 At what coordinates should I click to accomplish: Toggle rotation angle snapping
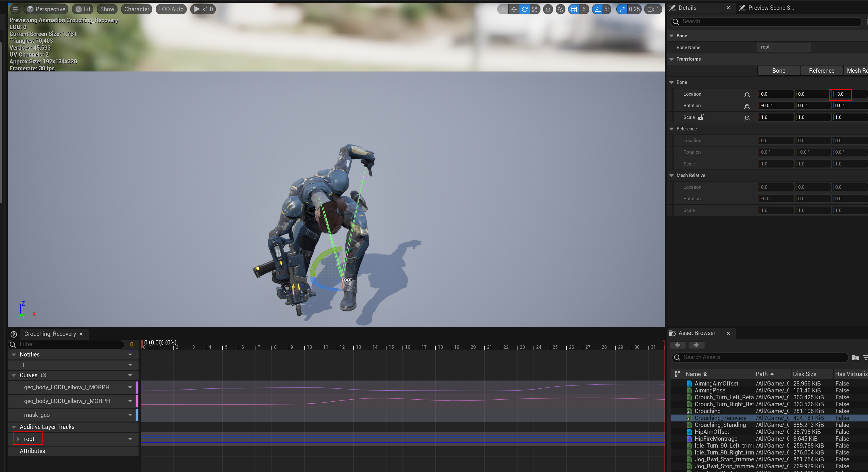(597, 9)
